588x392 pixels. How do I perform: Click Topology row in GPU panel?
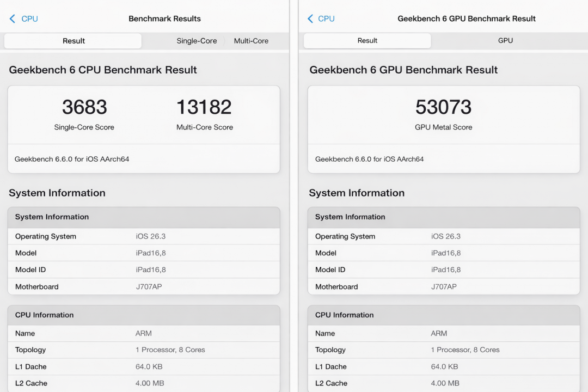tap(444, 350)
